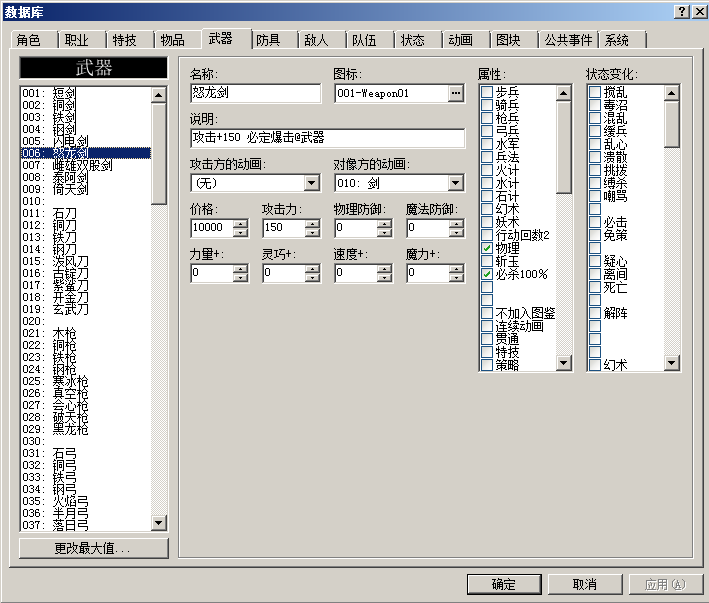709x603 pixels.
Task: Open icon browse ellipsis button
Action: click(456, 93)
